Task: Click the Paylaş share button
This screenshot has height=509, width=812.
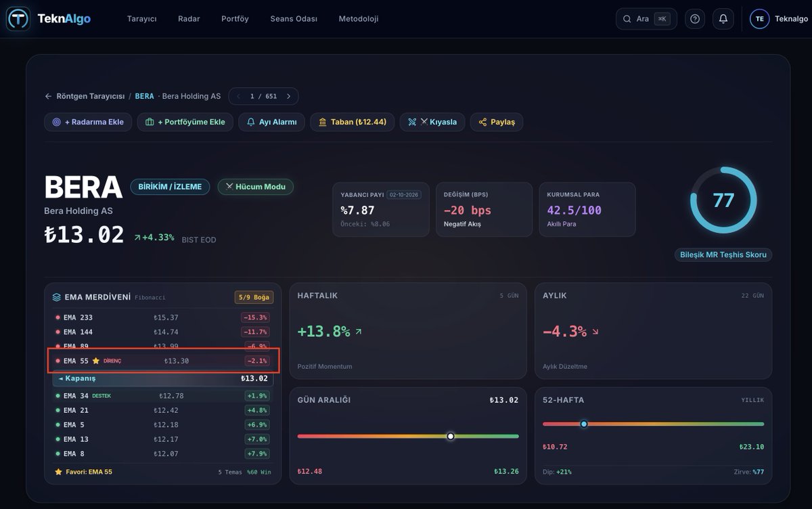Action: coord(497,122)
